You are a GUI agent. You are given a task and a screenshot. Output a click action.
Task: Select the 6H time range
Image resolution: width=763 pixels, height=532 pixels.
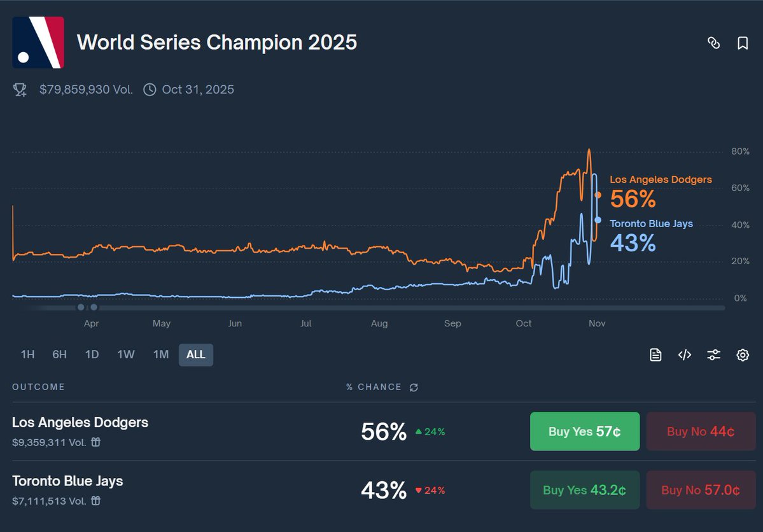point(59,354)
